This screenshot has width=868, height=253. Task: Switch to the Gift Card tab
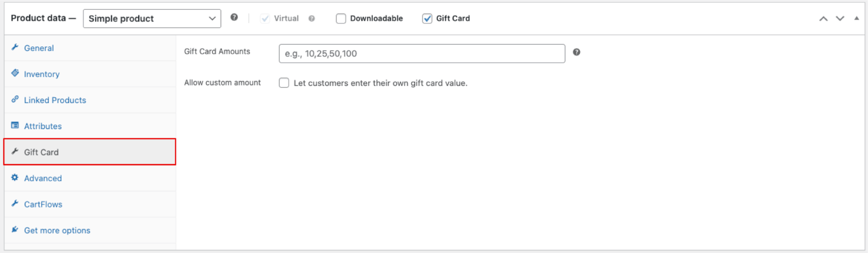coord(41,152)
